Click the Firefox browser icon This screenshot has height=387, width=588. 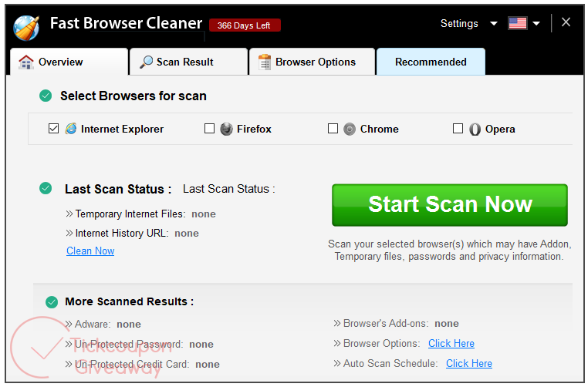(x=226, y=129)
